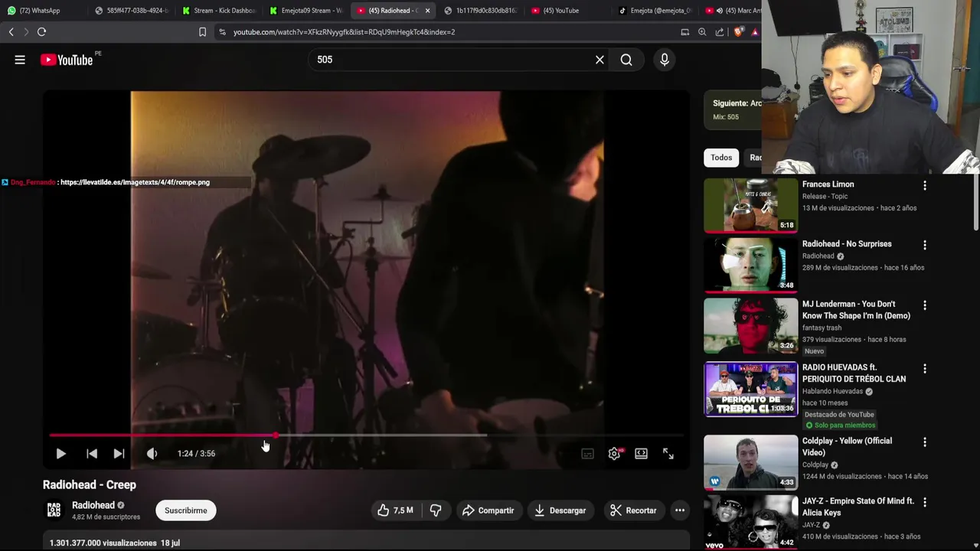Mute the player volume
This screenshot has height=551, width=980.
(x=152, y=454)
